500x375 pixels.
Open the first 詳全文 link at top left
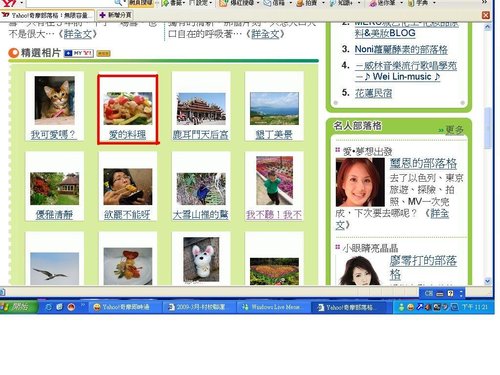click(x=77, y=34)
